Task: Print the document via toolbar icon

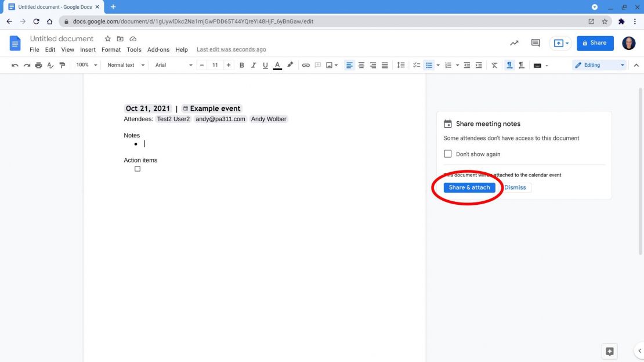Action: pos(38,65)
